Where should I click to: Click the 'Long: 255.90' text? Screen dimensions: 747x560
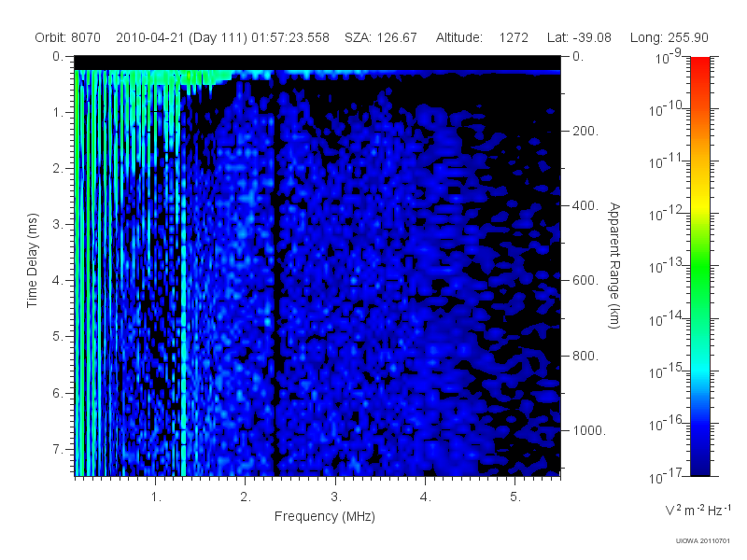(669, 37)
